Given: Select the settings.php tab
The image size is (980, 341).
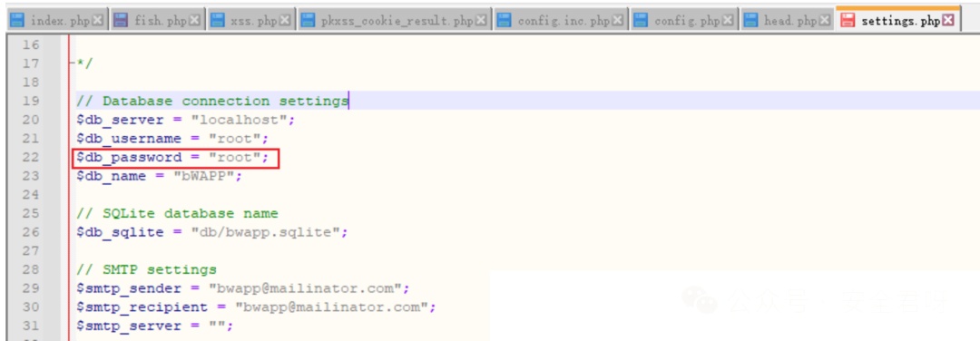Looking at the screenshot, I should [898, 19].
